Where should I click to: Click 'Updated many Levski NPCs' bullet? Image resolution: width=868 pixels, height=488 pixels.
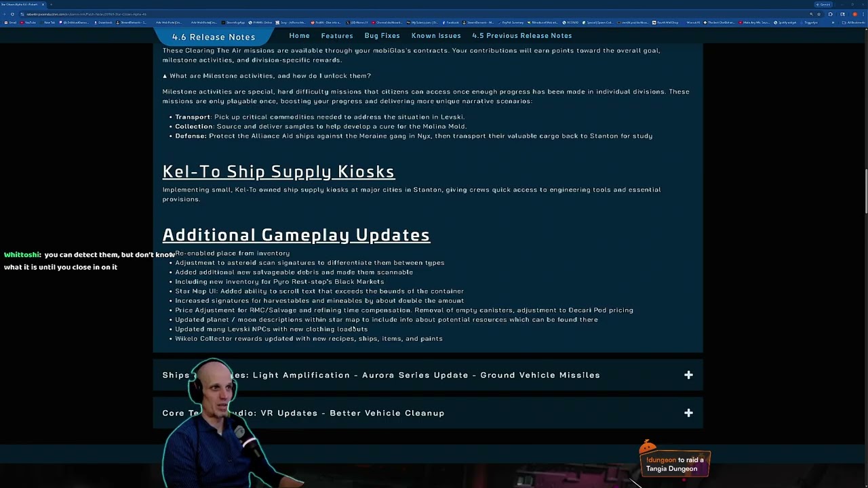[x=271, y=329]
